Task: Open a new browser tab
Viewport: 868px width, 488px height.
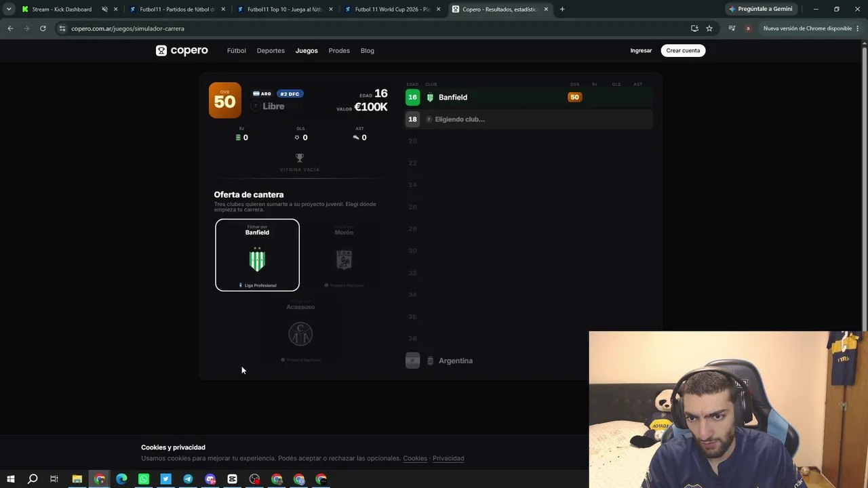Action: tap(562, 9)
